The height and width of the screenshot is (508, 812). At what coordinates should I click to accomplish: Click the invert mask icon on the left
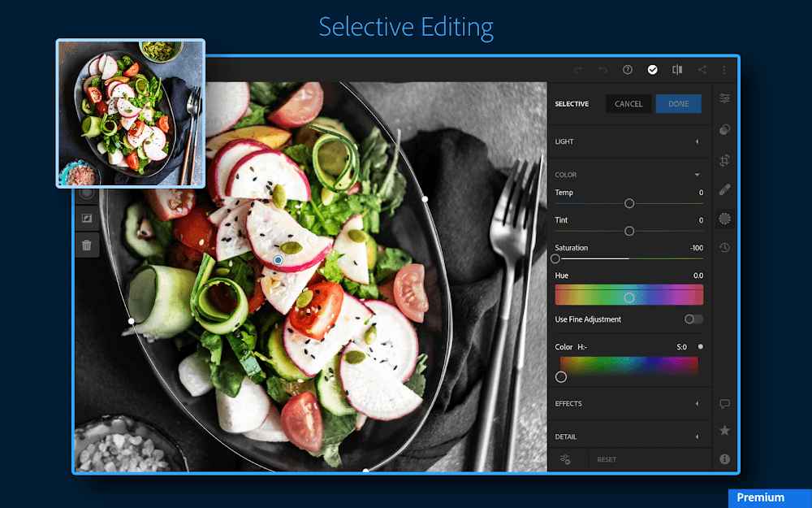click(87, 218)
